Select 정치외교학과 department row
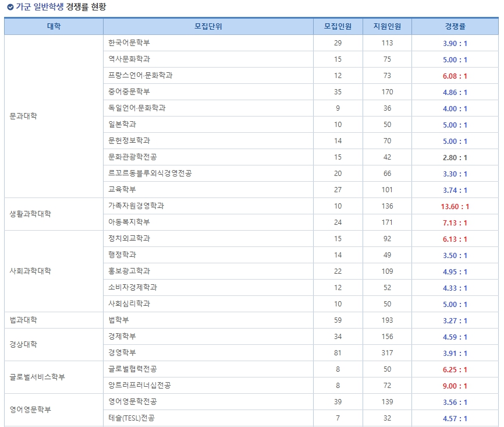Image resolution: width=504 pixels, height=427 pixels. pyautogui.click(x=301, y=239)
